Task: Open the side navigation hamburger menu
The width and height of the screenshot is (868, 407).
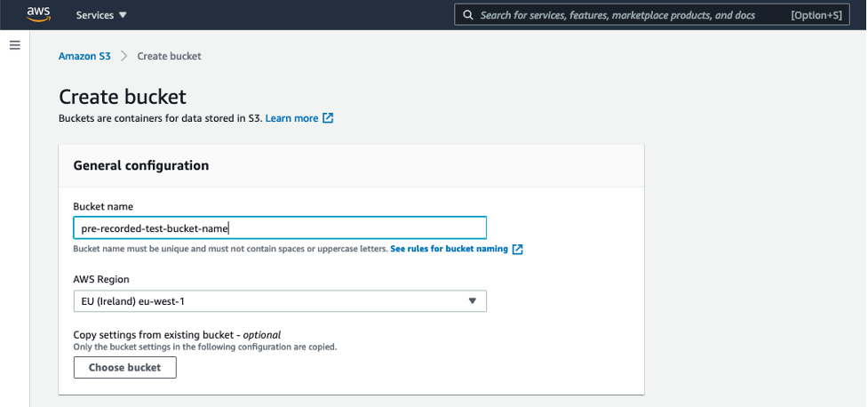Action: click(x=14, y=44)
